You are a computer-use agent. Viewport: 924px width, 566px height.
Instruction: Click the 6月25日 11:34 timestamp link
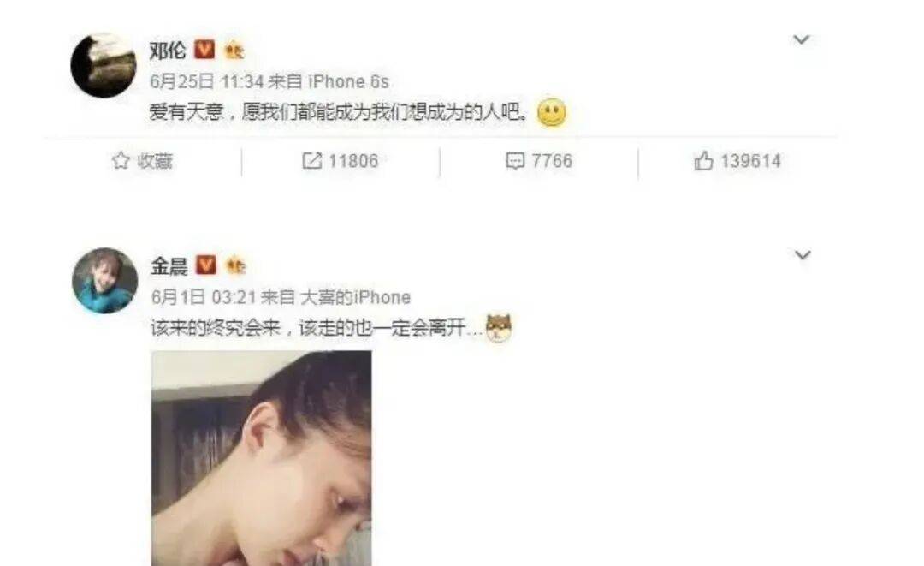206,81
